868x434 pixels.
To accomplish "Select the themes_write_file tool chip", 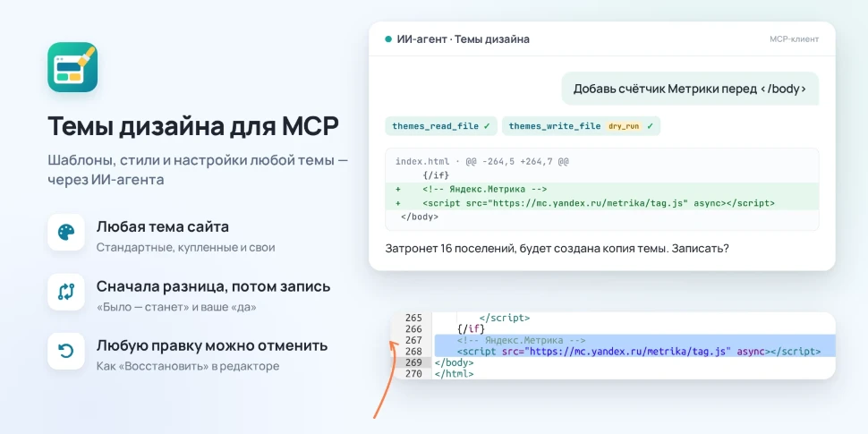I will point(581,126).
